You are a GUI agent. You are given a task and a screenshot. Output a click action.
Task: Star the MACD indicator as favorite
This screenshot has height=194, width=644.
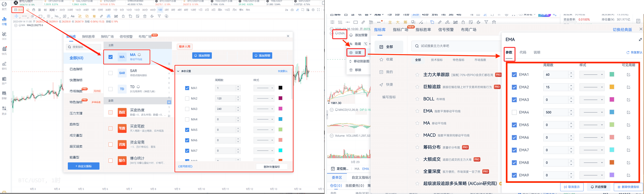(417, 135)
